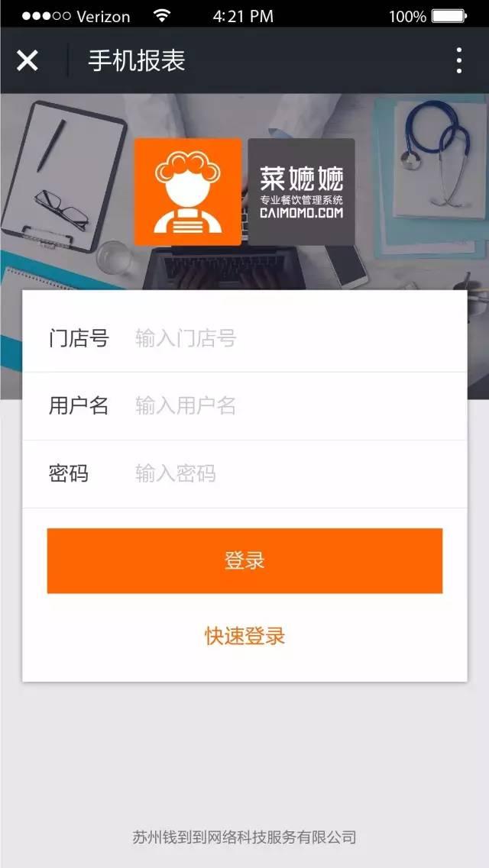Tap the orange 登录 button

click(244, 560)
